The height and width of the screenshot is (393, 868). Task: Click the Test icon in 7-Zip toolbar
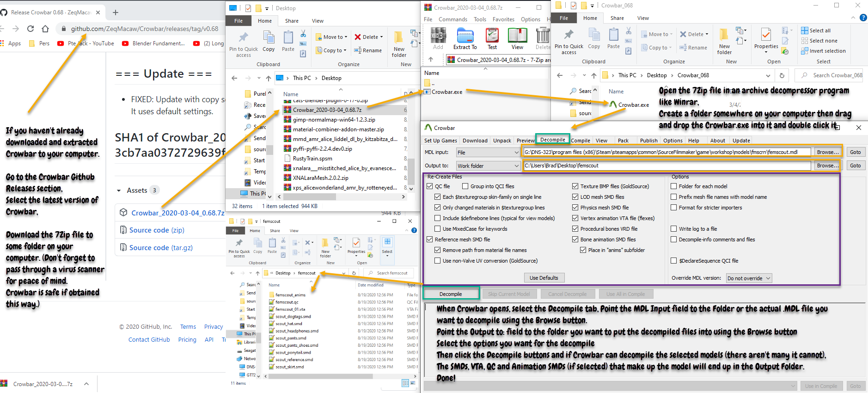(x=492, y=39)
